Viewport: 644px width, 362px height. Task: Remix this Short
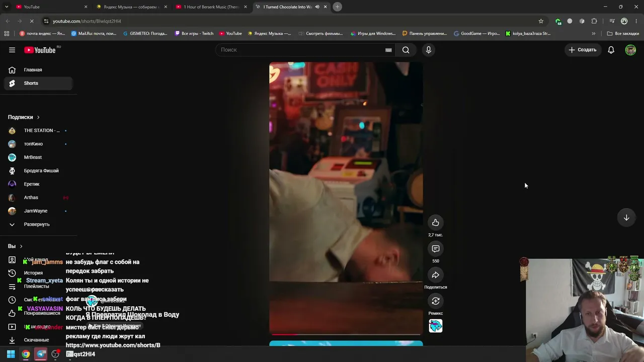coord(436,301)
